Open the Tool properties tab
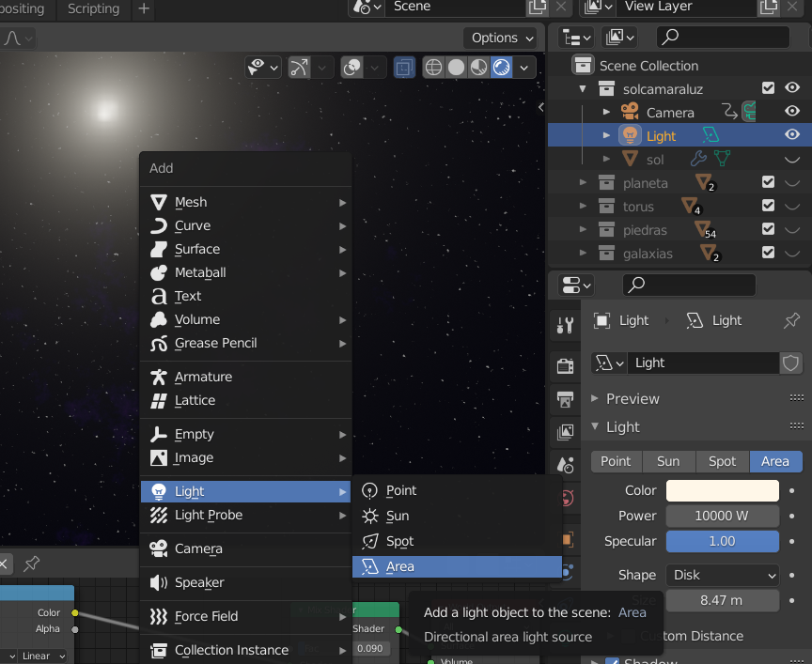The height and width of the screenshot is (664, 812). pyautogui.click(x=565, y=325)
